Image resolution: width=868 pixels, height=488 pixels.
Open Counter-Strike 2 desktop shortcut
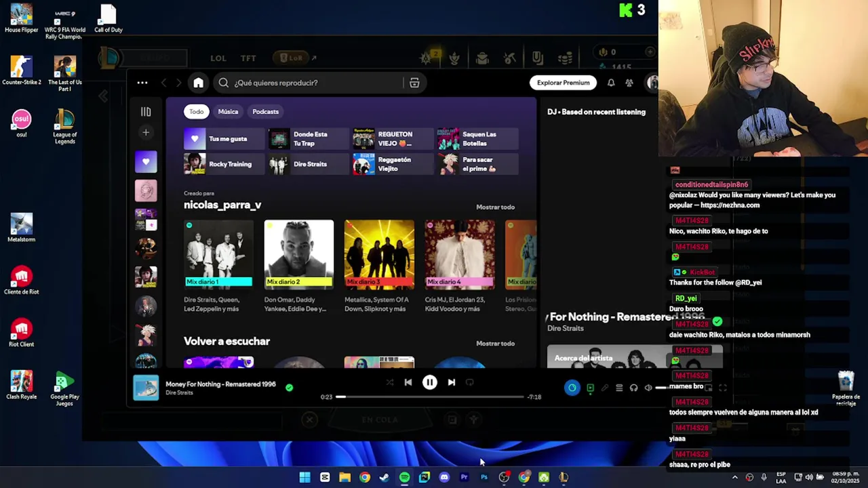[x=22, y=70]
